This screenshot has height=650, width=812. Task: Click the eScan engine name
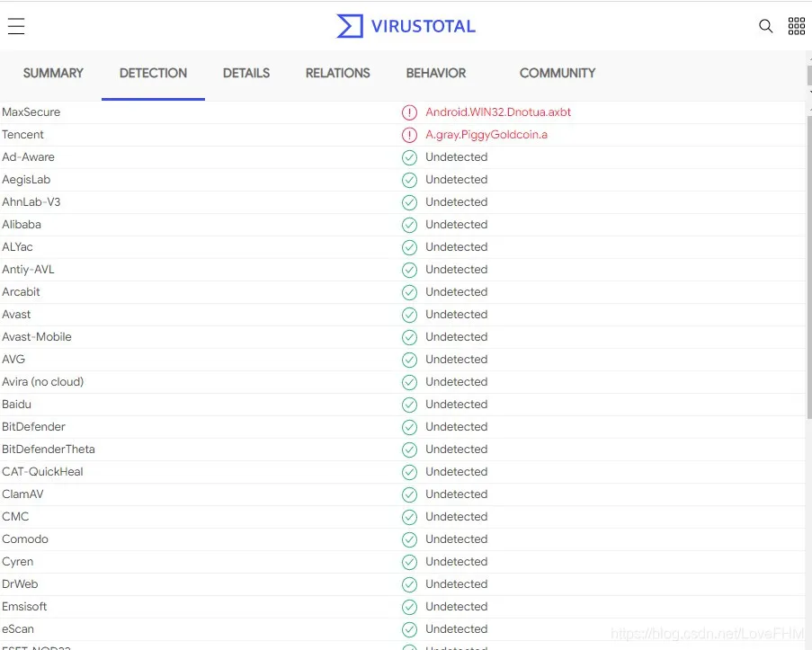point(18,628)
